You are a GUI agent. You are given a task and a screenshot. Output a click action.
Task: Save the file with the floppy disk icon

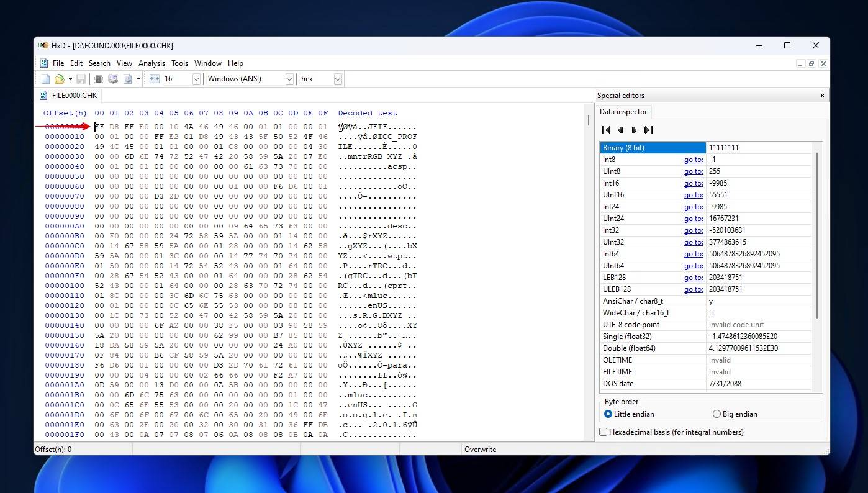pyautogui.click(x=81, y=79)
